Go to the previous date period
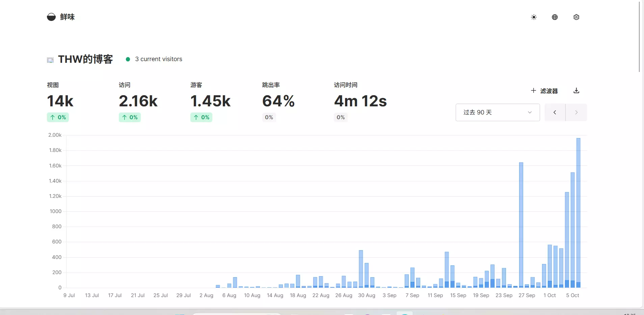 point(555,112)
